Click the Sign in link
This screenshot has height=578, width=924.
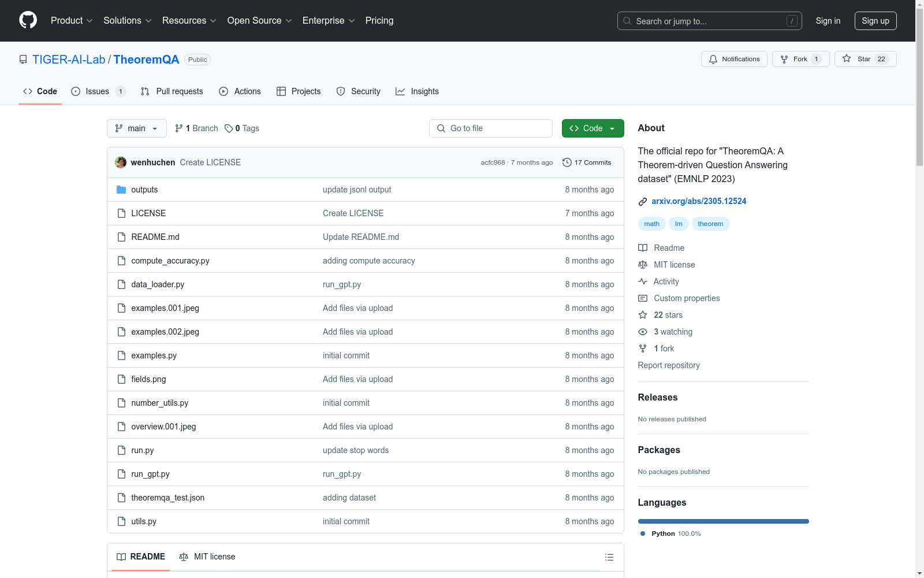(x=828, y=21)
